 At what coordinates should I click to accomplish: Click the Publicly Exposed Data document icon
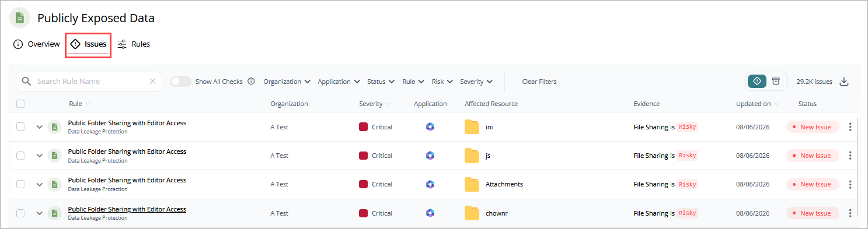[x=19, y=17]
